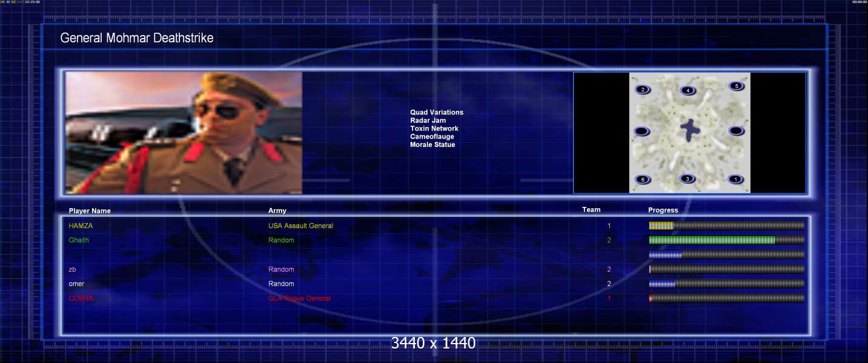Viewport: 868px width, 363px height.
Task: Select player name COBRA
Action: [81, 298]
